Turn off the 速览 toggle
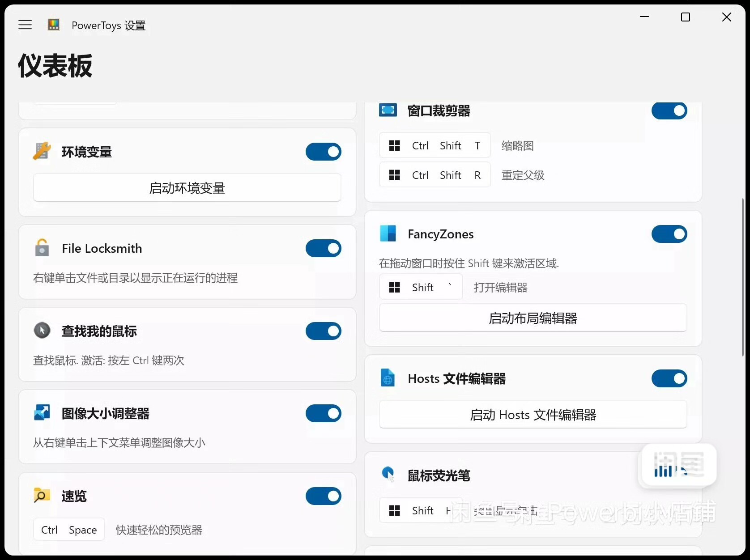This screenshot has width=750, height=560. 324,496
